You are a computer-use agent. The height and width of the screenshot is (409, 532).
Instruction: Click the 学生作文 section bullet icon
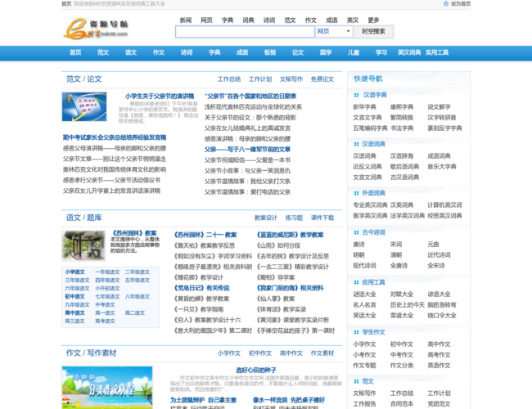pyautogui.click(x=356, y=332)
